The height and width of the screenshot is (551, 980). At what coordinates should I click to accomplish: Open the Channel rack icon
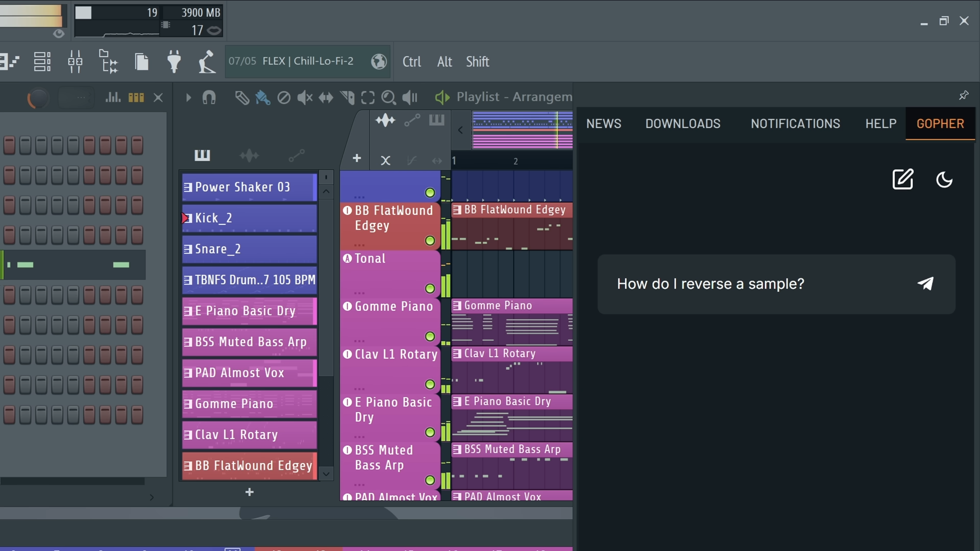pyautogui.click(x=42, y=62)
